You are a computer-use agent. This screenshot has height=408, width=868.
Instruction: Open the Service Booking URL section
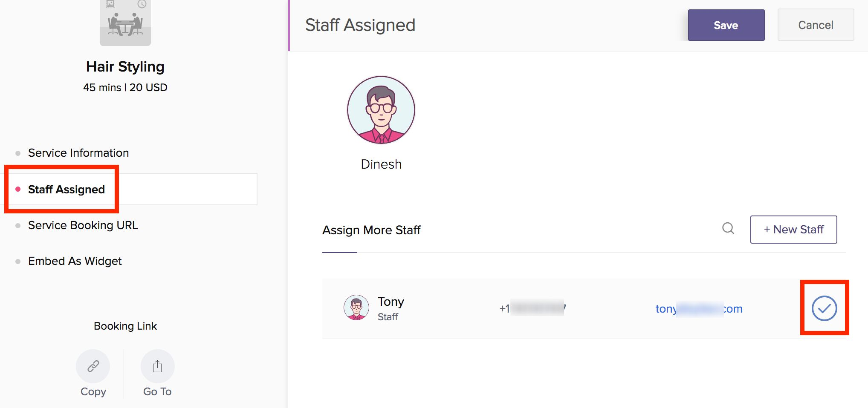pyautogui.click(x=83, y=225)
